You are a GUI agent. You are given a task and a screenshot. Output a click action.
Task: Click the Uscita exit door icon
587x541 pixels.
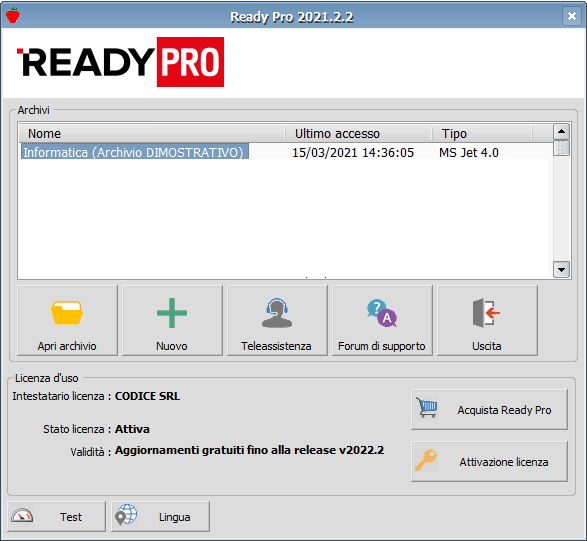tap(486, 313)
